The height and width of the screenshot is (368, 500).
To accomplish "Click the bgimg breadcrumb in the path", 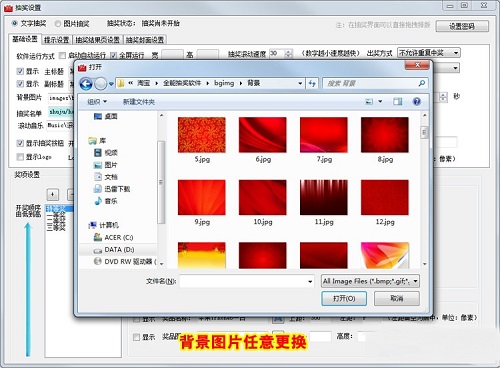I will pyautogui.click(x=224, y=83).
